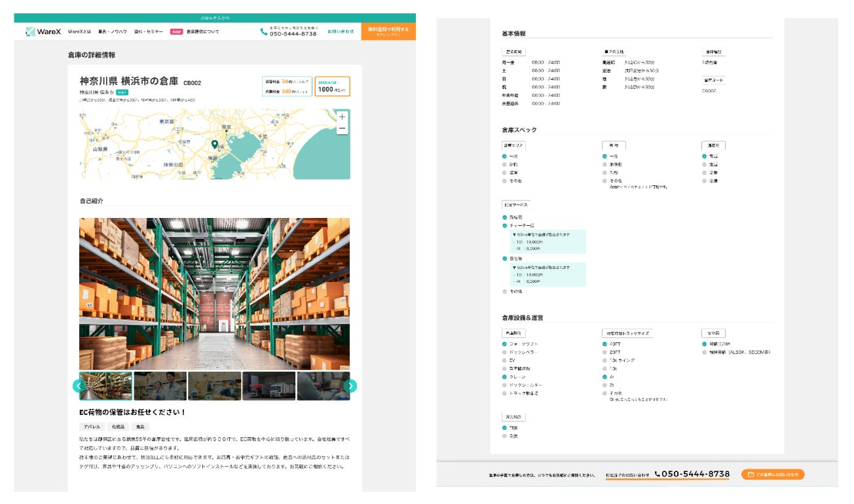Click the phone icon in the bottom contact bar

(658, 474)
